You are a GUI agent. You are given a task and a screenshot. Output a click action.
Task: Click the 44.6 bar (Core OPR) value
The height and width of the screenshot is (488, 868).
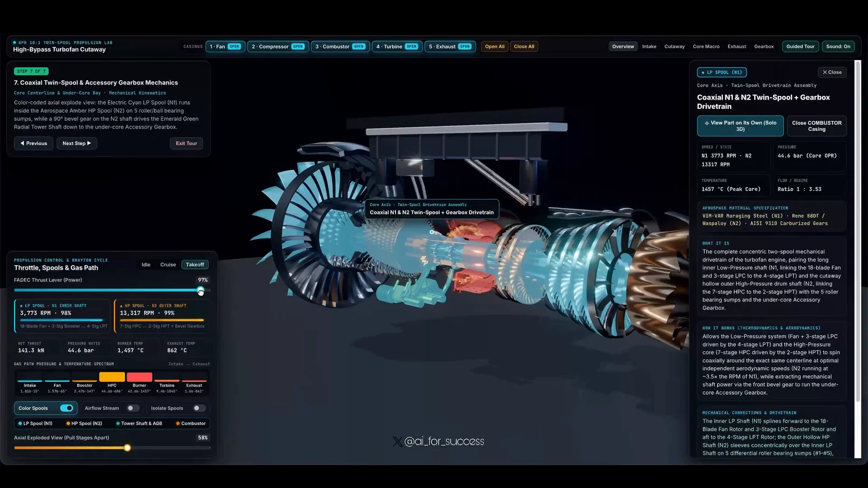[x=807, y=156]
